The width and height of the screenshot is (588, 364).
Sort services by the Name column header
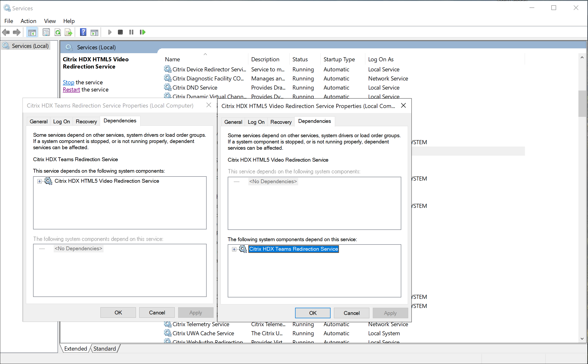[205, 59]
